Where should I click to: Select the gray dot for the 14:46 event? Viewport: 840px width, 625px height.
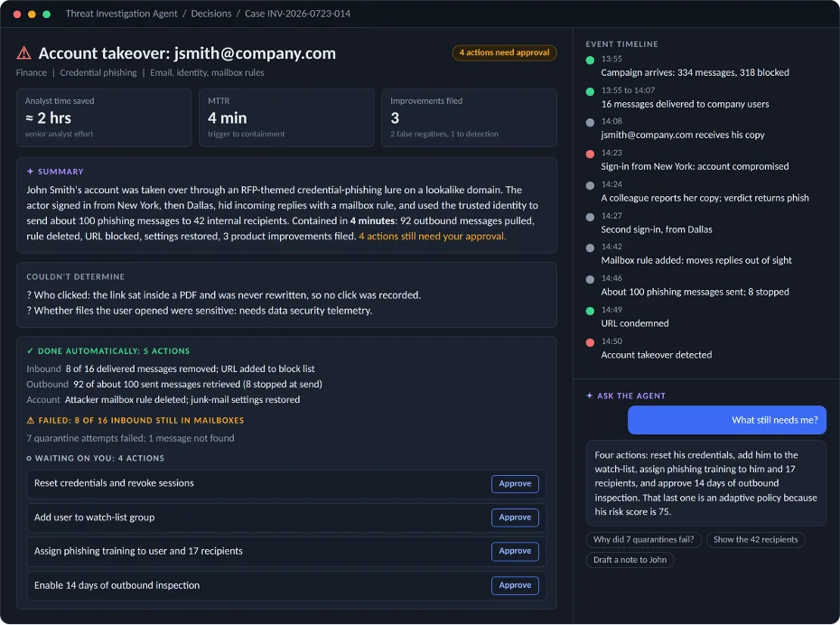click(x=590, y=280)
